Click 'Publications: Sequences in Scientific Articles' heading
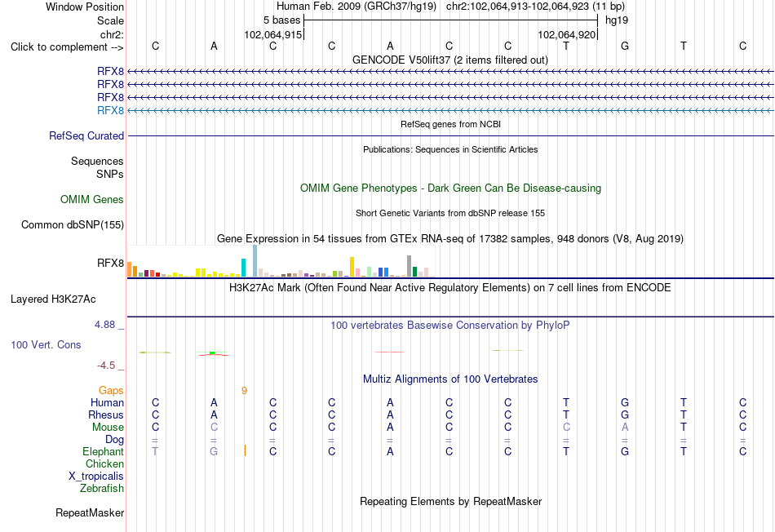 coord(450,149)
